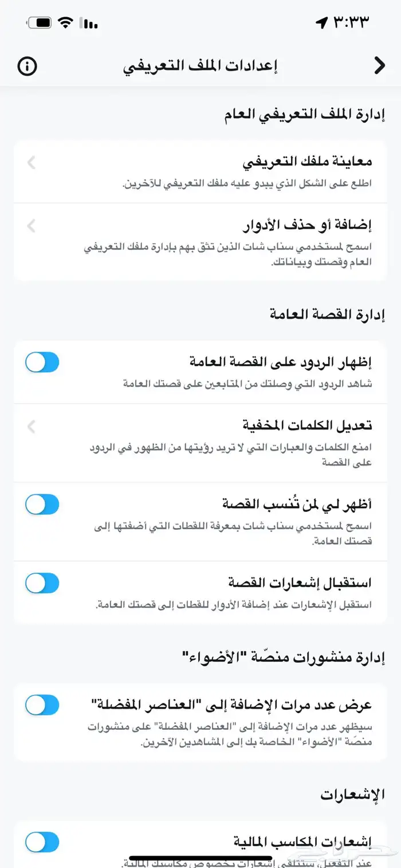
Task: Tap the Wi-Fi icon in status bar
Action: point(67,23)
